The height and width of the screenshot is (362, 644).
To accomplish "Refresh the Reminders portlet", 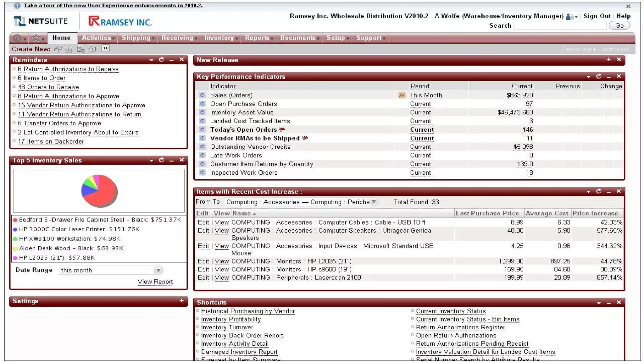I will pos(161,59).
